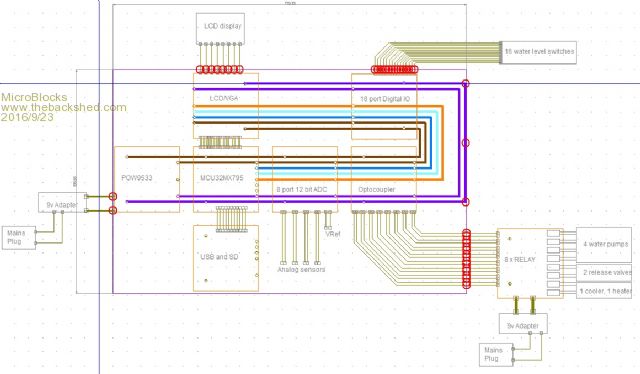Select the LCD display block
This screenshot has width=640, height=374.
pos(220,28)
